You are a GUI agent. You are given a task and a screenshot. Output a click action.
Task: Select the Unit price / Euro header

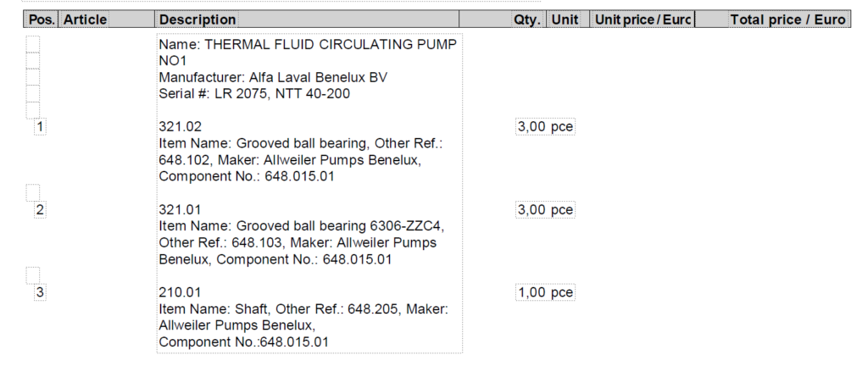643,19
